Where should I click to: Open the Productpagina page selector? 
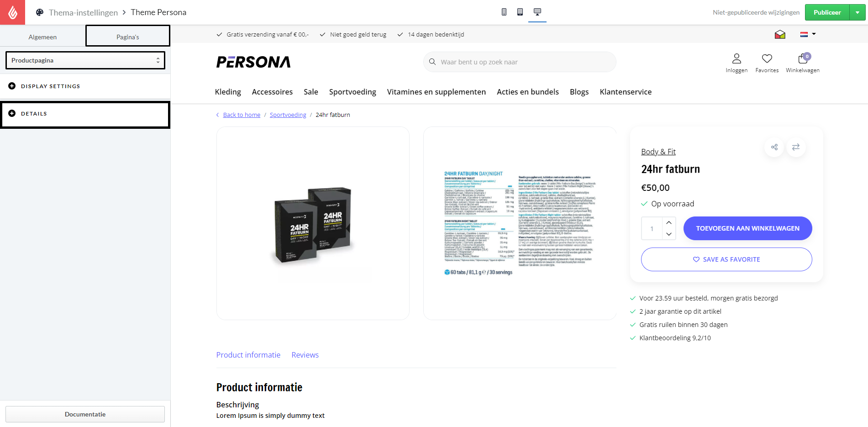(x=85, y=60)
